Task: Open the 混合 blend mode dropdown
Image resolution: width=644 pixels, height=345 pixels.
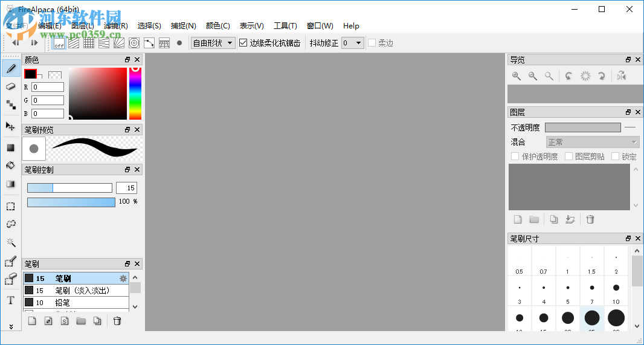Action: click(593, 142)
